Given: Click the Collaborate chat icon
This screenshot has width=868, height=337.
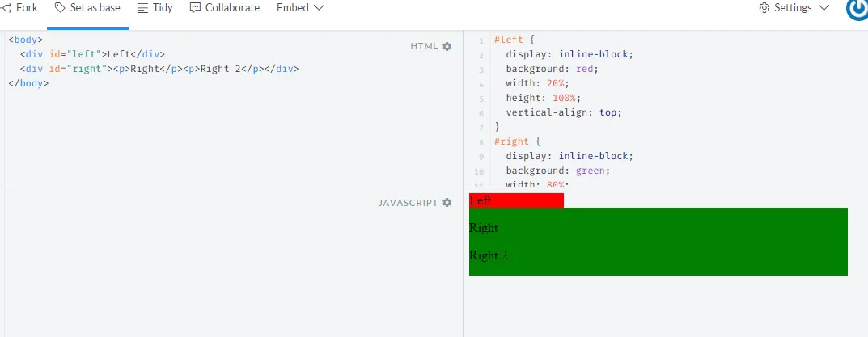Looking at the screenshot, I should click(195, 8).
